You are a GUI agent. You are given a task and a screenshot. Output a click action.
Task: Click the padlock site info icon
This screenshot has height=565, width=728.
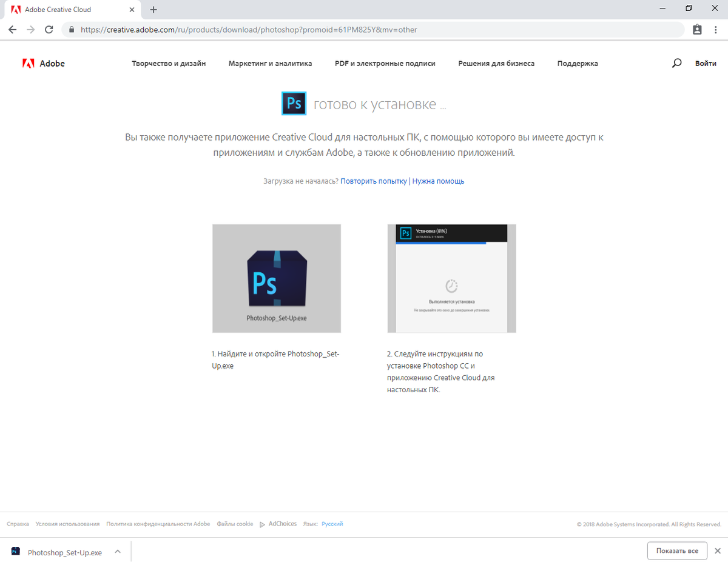coord(71,29)
